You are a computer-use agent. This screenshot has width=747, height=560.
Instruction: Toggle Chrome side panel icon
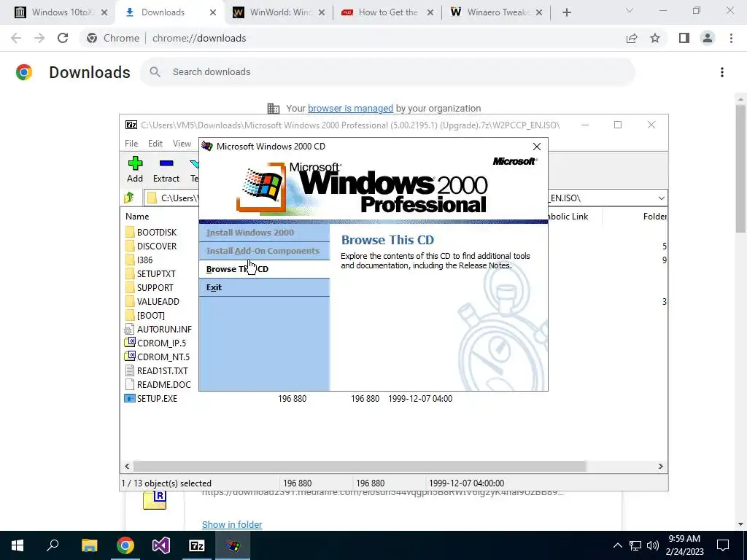coord(684,38)
